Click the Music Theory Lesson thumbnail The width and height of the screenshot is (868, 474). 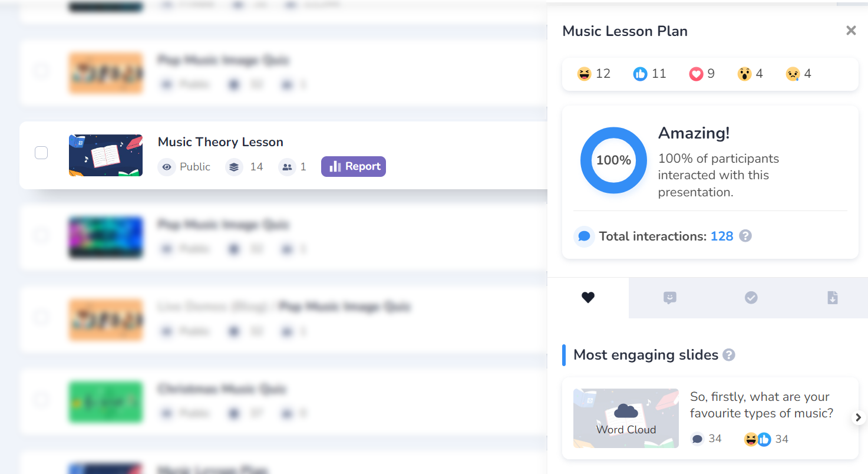point(105,155)
